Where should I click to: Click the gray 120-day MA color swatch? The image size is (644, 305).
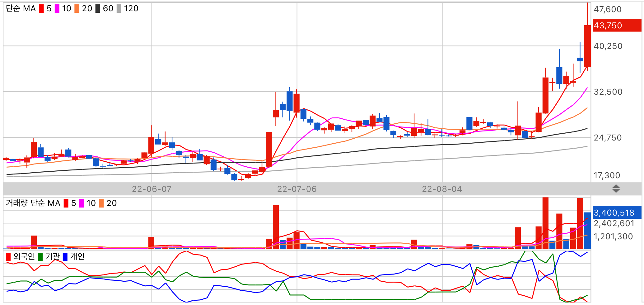tap(119, 9)
